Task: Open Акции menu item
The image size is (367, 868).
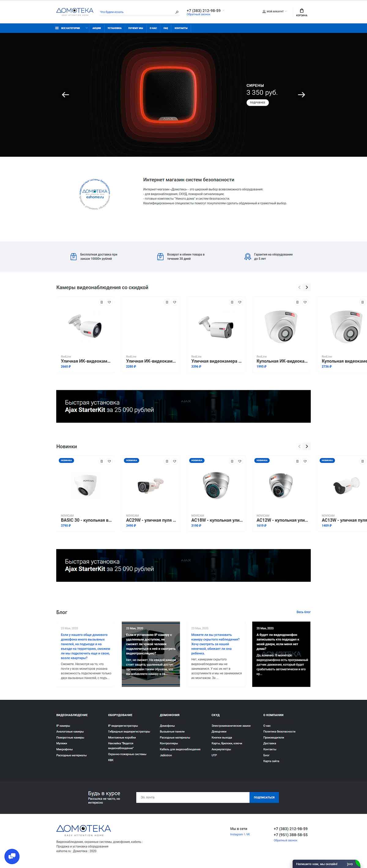Action: tap(97, 28)
